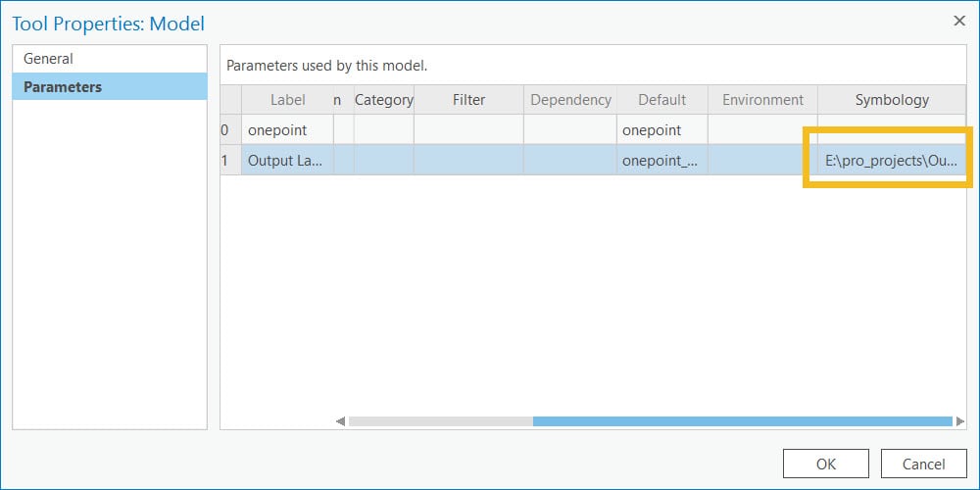Click the right scroll arrow
This screenshot has width=980, height=490.
pyautogui.click(x=960, y=421)
